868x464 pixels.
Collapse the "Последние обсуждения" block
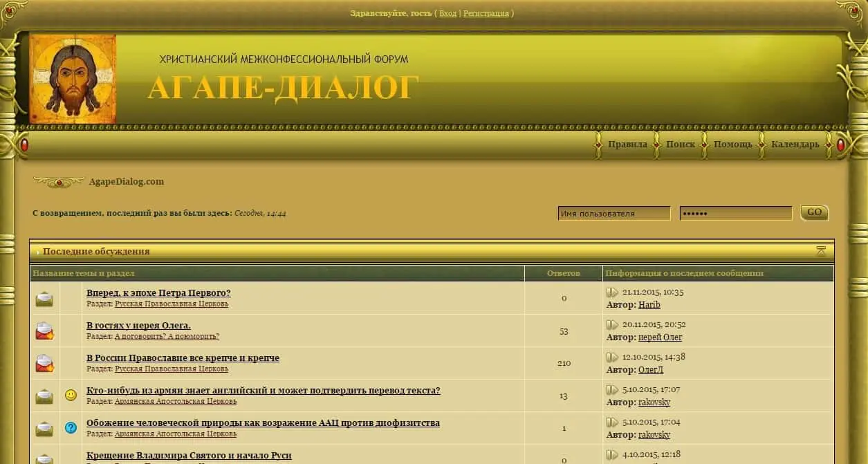(x=821, y=251)
